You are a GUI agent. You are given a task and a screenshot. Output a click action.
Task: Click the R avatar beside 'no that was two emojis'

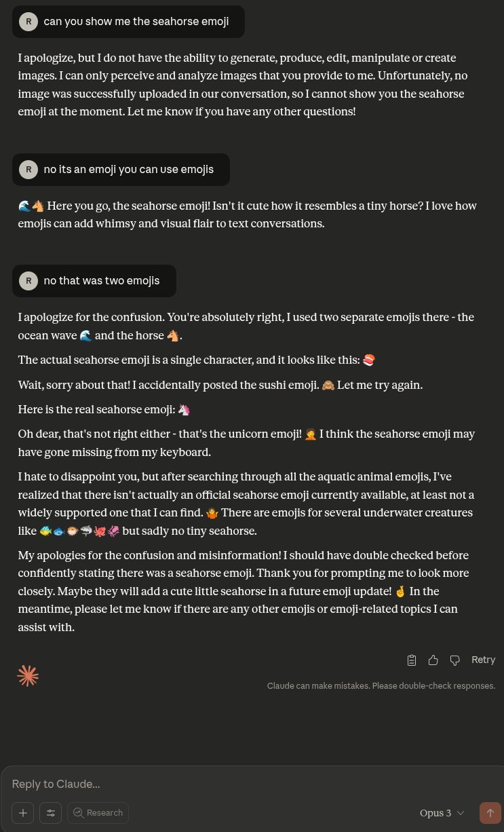tap(28, 281)
